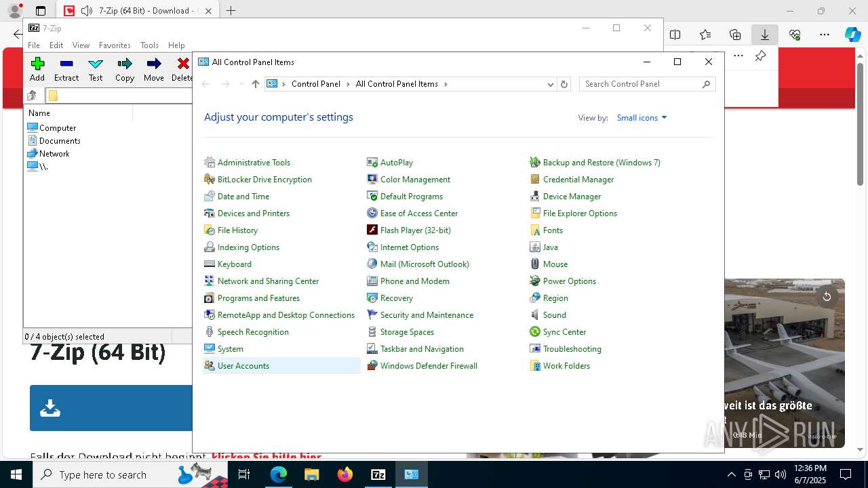Open 7-Zip Help menu

(x=176, y=45)
